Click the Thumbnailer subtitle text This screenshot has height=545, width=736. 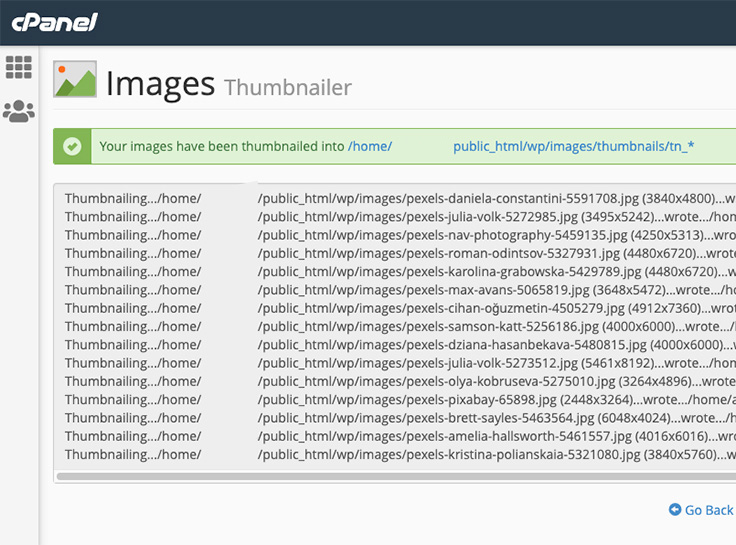[x=288, y=88]
